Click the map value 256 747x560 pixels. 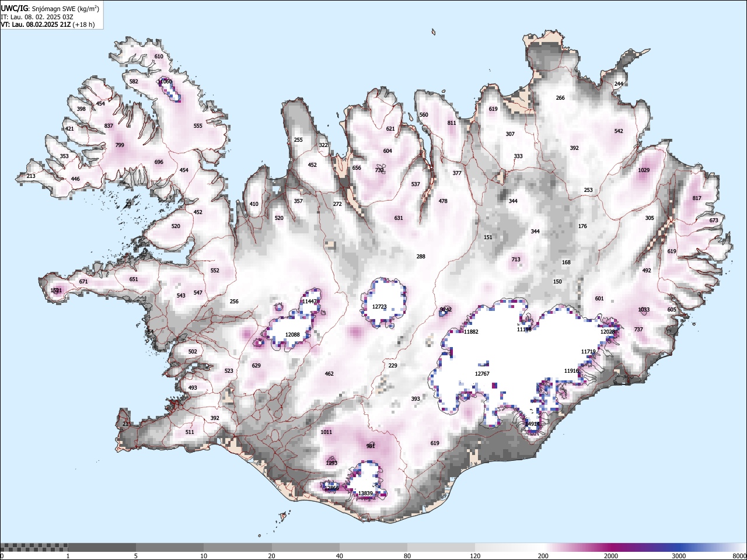click(234, 302)
